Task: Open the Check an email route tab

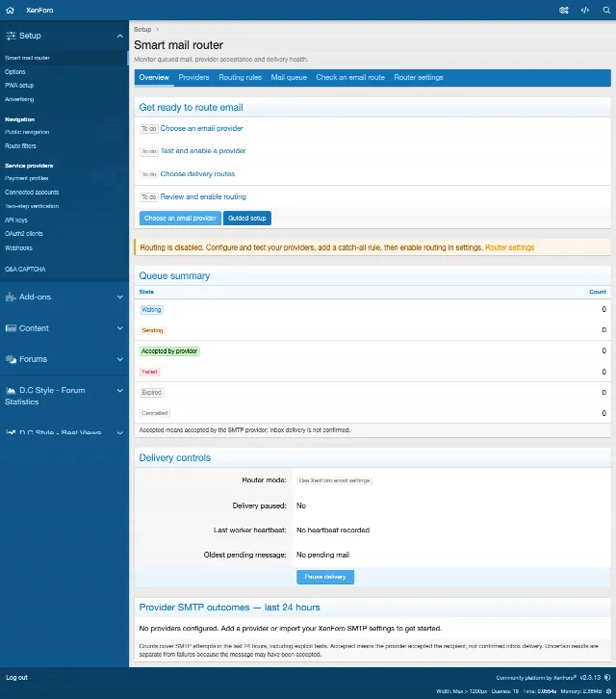Action: coord(350,78)
